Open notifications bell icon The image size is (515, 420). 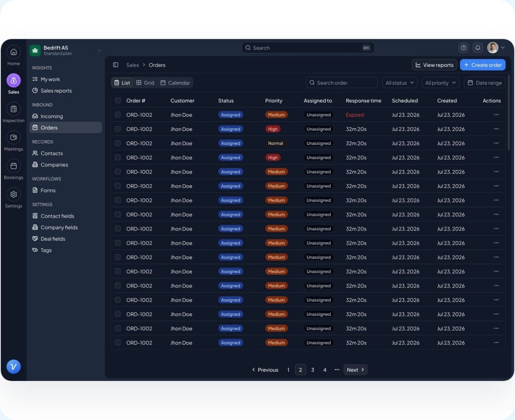(478, 48)
